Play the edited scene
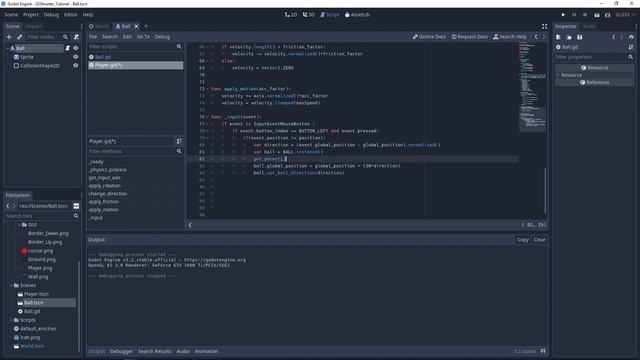 [x=597, y=15]
